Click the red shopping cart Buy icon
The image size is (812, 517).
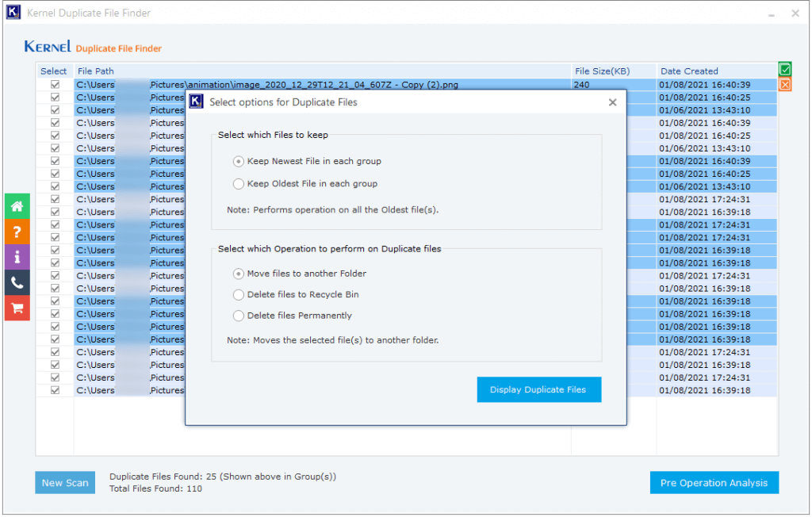17,308
